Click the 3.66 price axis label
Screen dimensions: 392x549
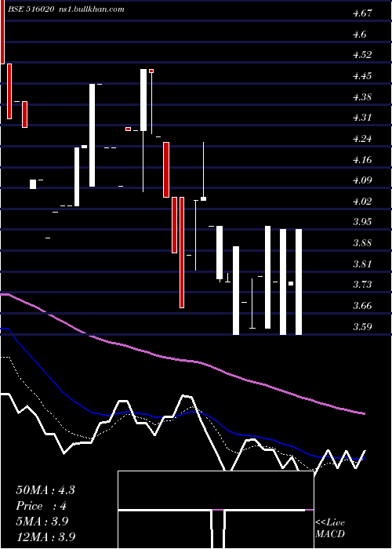(362, 306)
